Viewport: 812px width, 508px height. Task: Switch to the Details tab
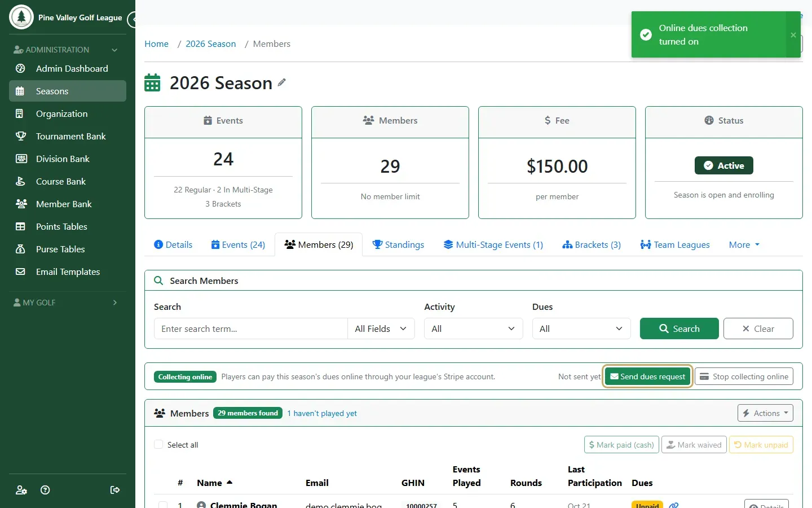173,244
